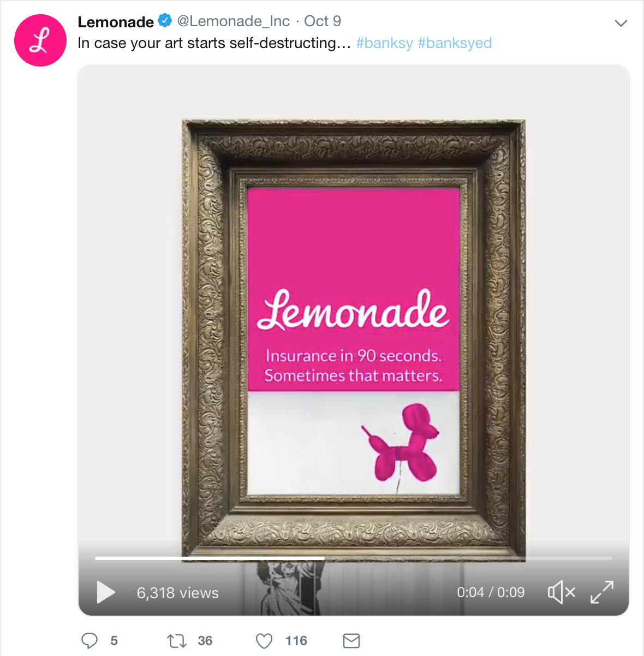Screen dimensions: 644x656
Task: Open the Lemonade profile avatar
Action: click(40, 41)
